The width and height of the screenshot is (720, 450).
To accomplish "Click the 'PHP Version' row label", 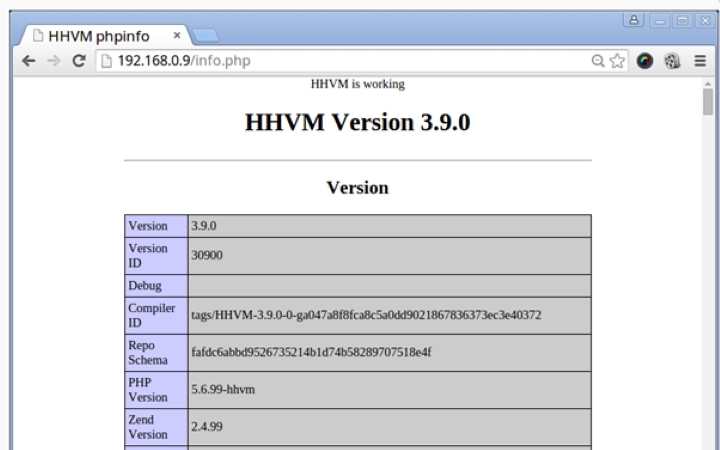I will (x=148, y=390).
